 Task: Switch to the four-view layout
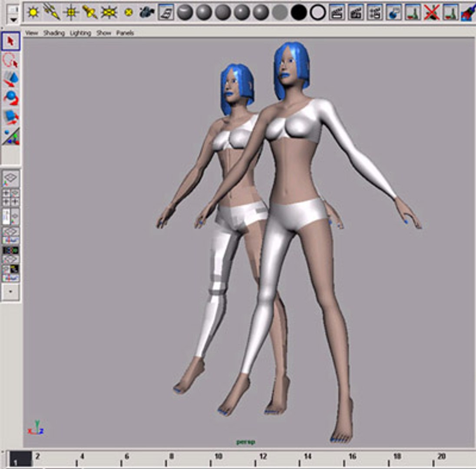point(11,198)
